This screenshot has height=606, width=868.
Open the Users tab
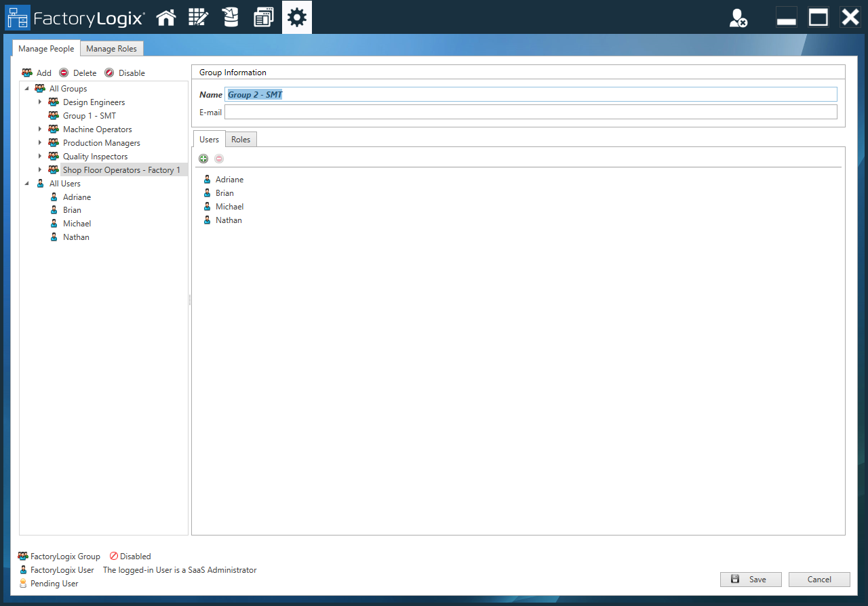tap(209, 140)
